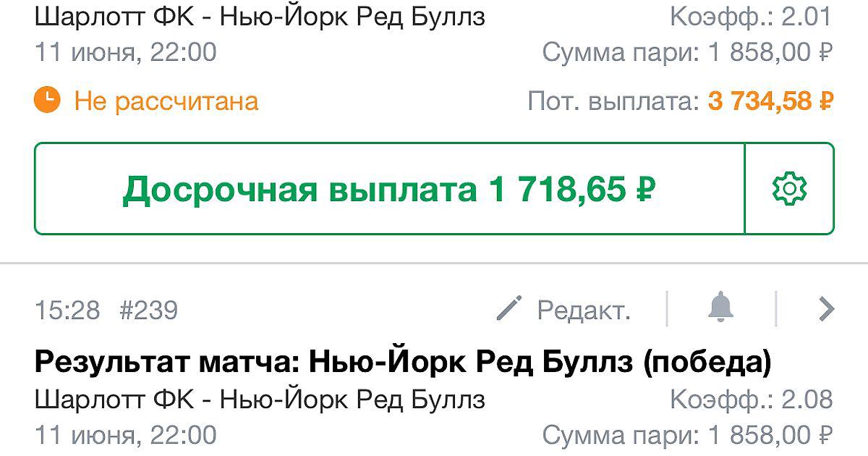Screen dimensions: 868x456
Task: Tap top bet amount Сумма пари 1 858,00 ₽
Action: pyautogui.click(x=687, y=52)
